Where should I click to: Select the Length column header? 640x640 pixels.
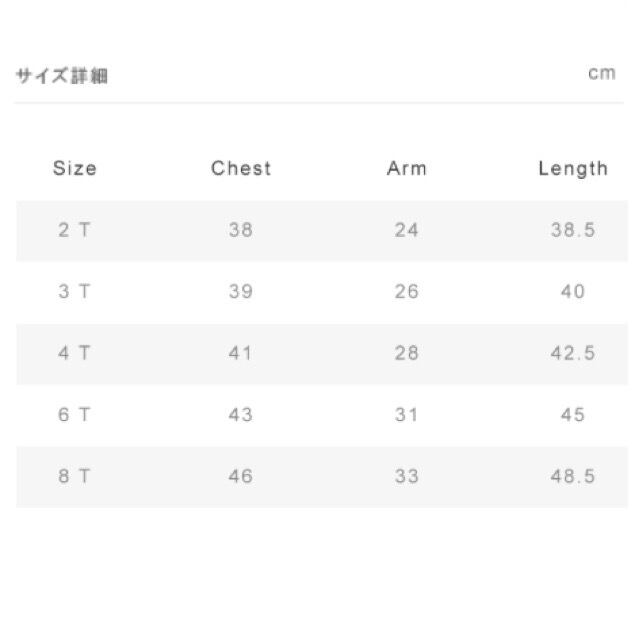click(573, 168)
